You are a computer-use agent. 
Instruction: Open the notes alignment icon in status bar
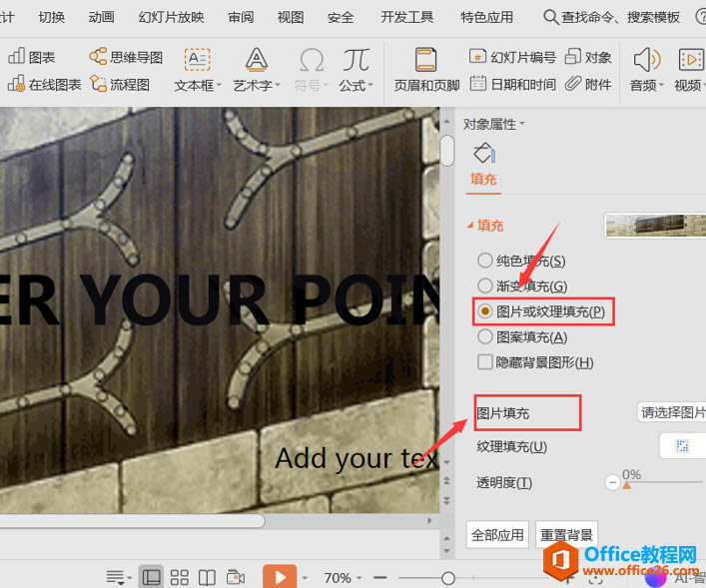[x=115, y=577]
